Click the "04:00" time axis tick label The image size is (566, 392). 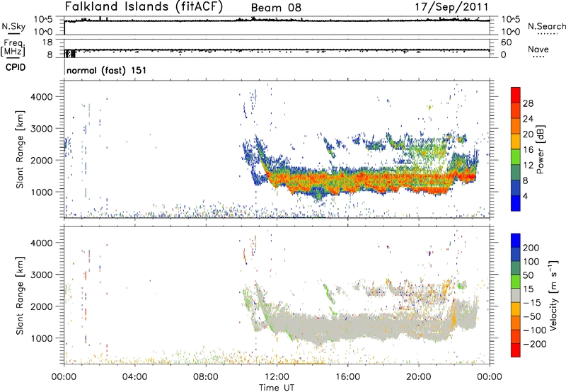coord(135,377)
